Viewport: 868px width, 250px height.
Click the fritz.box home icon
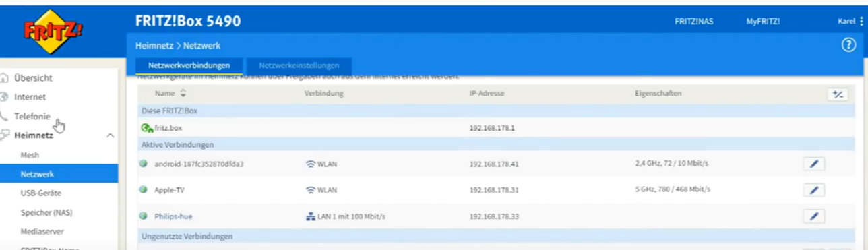(147, 128)
